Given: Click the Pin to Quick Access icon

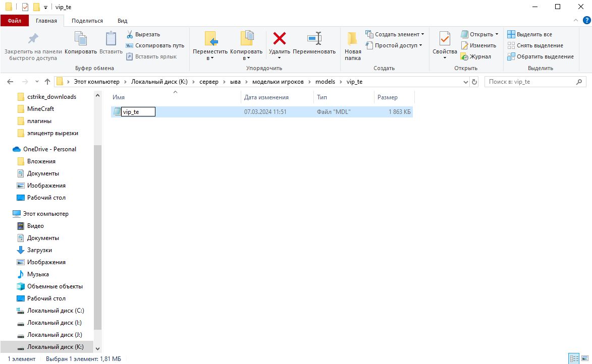Looking at the screenshot, I should click(33, 39).
